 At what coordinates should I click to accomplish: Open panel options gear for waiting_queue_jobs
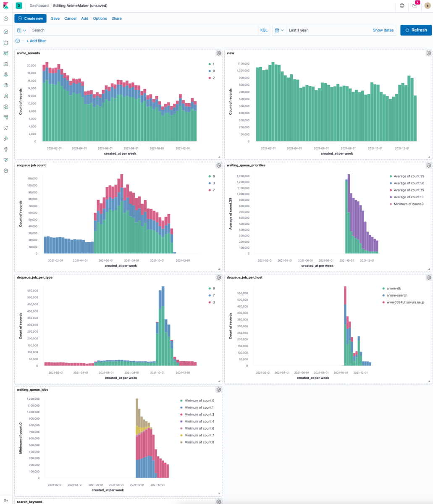point(218,390)
